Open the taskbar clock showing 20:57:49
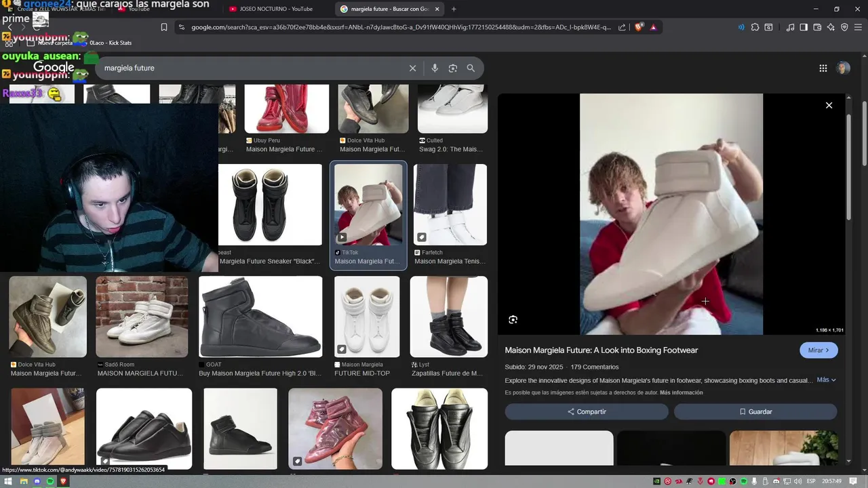 [x=833, y=481]
